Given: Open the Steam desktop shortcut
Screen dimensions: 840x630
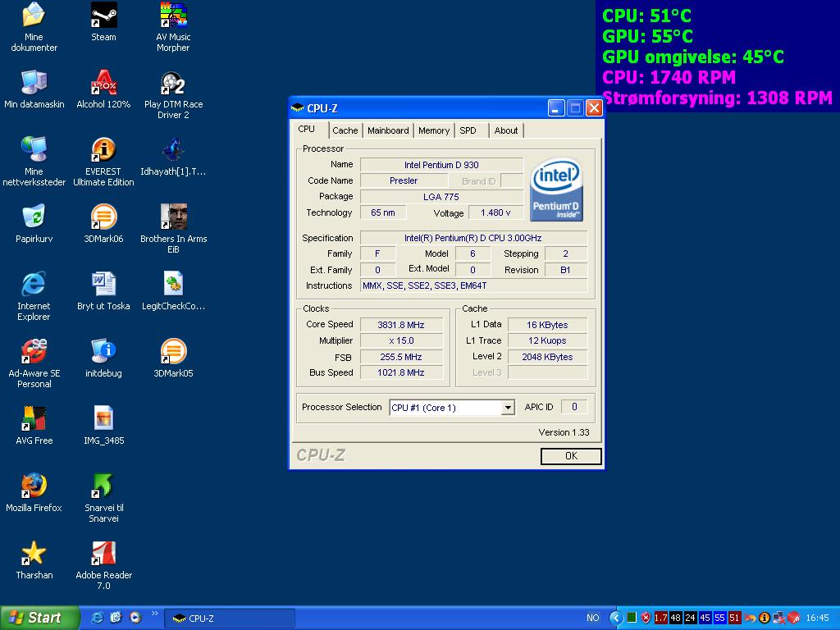Looking at the screenshot, I should coord(103,15).
